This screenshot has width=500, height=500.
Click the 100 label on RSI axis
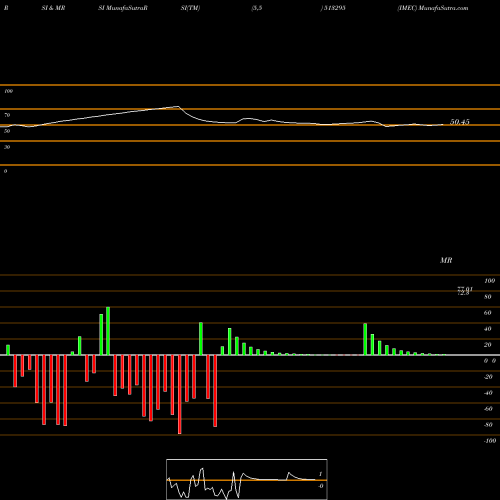pos(8,91)
